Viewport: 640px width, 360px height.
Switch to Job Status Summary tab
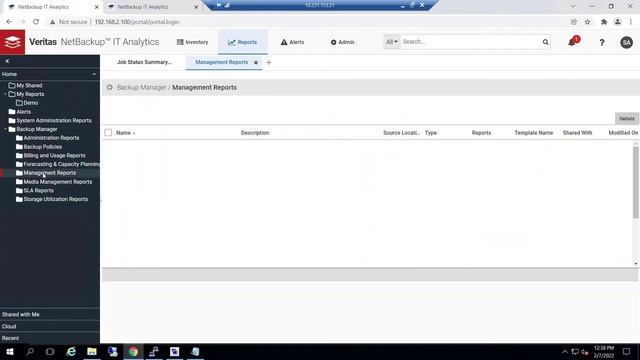144,62
